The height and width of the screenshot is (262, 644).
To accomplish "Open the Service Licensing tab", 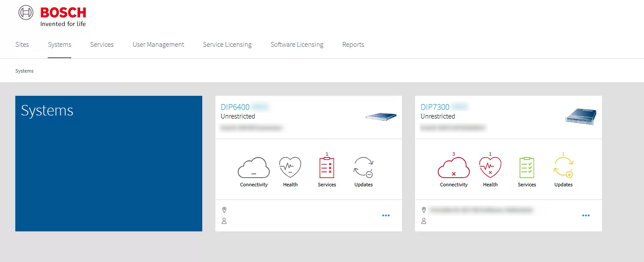I will [227, 45].
